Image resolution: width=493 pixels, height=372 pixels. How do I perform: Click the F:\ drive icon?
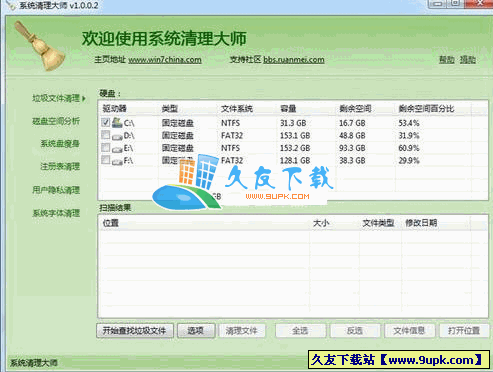117,161
